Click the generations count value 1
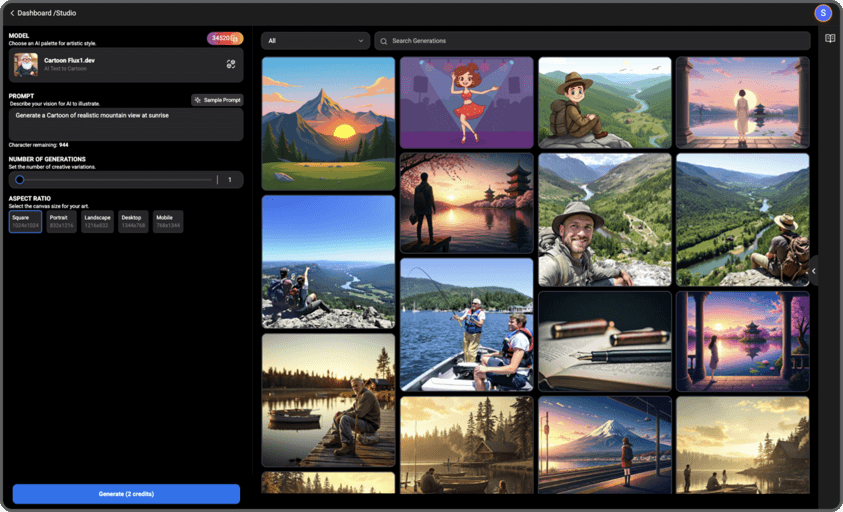Image resolution: width=843 pixels, height=512 pixels. pyautogui.click(x=230, y=180)
